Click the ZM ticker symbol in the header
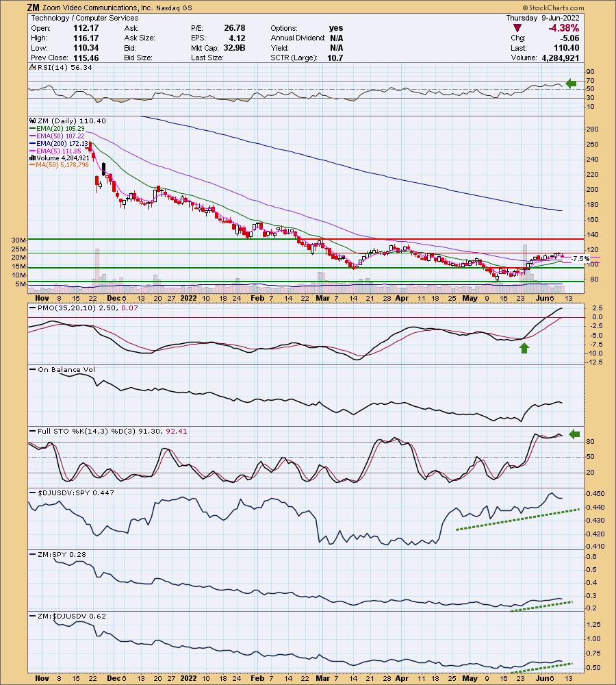The height and width of the screenshot is (685, 616). [x=33, y=8]
